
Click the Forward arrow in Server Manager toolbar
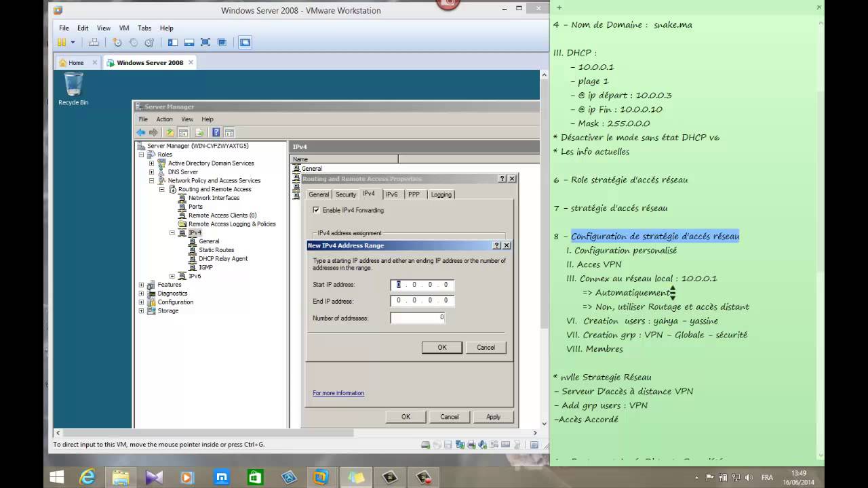coord(153,132)
